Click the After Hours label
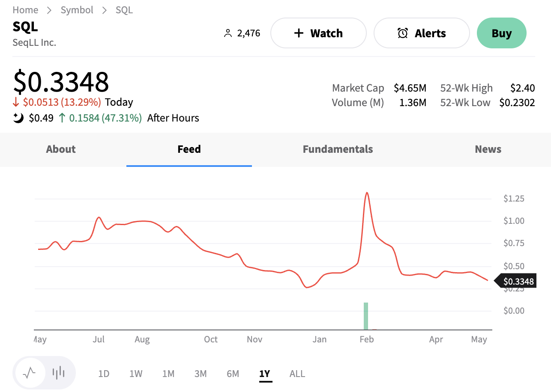551x392 pixels. click(x=173, y=118)
